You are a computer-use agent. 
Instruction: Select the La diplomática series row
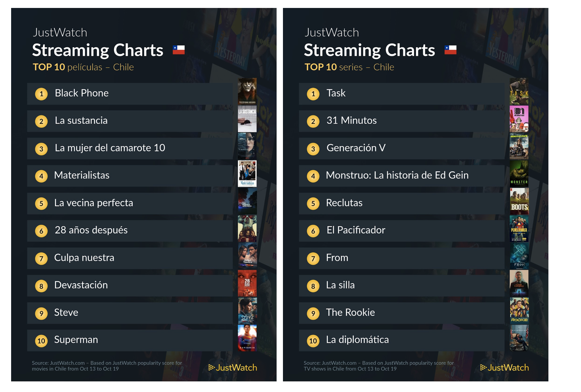click(x=401, y=340)
